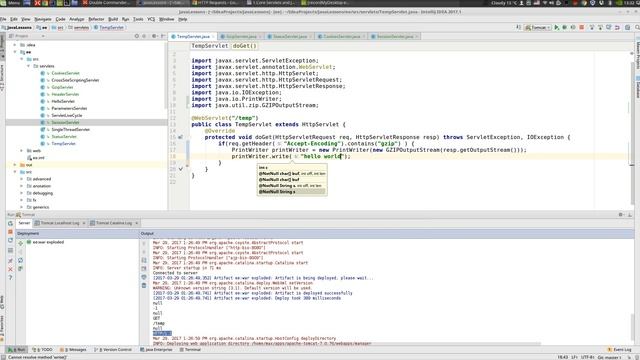Choose '@NonNull char[] buf' parameter hint row

pos(292,180)
